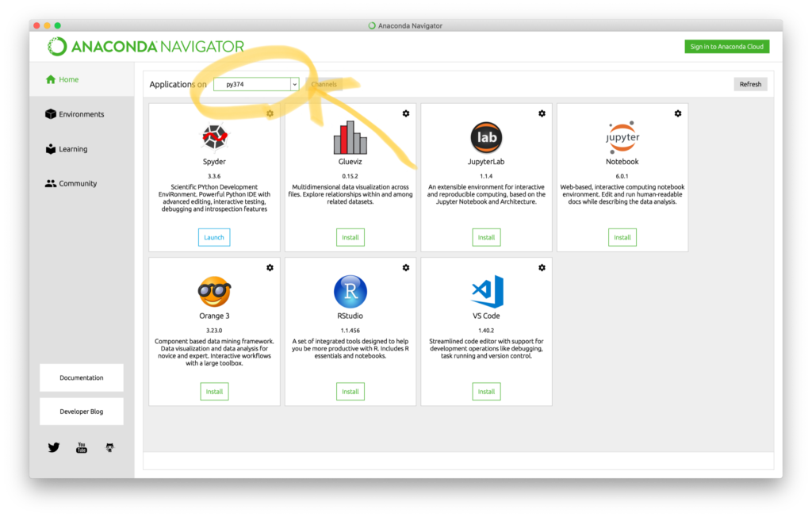Click the Glueviz bar chart icon
812x517 pixels.
click(x=350, y=138)
